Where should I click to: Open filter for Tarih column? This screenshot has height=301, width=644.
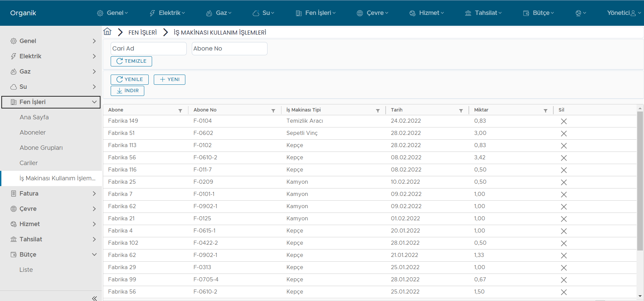(461, 111)
